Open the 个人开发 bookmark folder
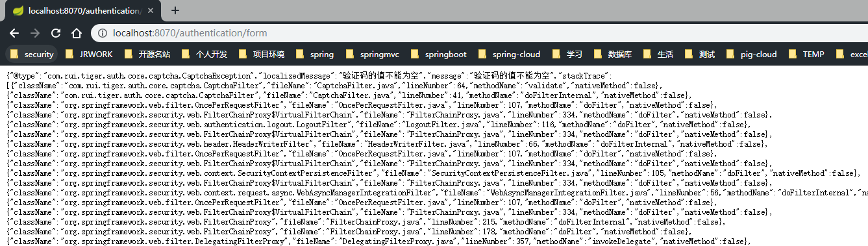Viewport: 868px width, 246px height. (x=205, y=54)
